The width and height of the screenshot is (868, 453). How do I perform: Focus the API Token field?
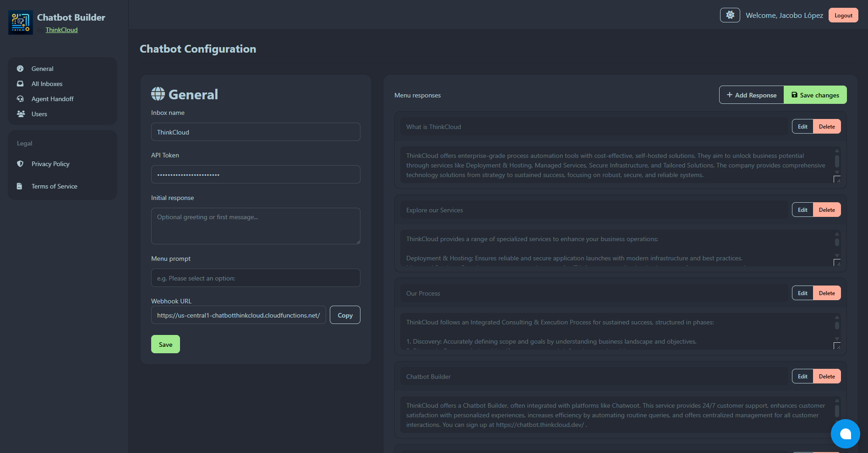pyautogui.click(x=256, y=174)
